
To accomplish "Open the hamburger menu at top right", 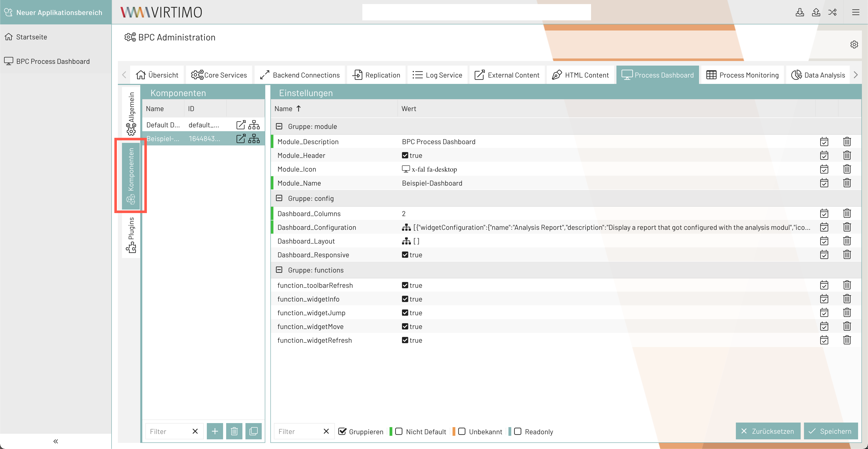I will pos(856,12).
